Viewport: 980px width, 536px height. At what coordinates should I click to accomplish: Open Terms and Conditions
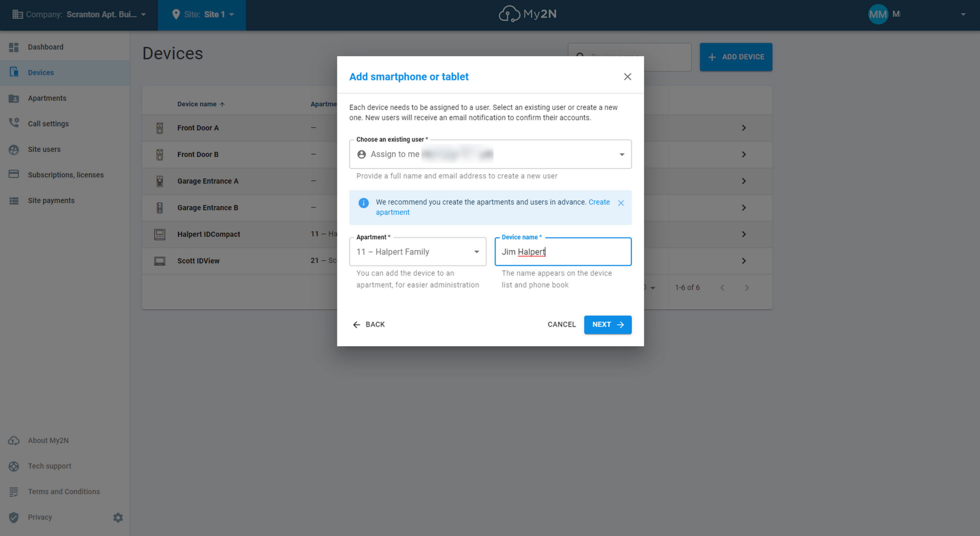point(64,492)
